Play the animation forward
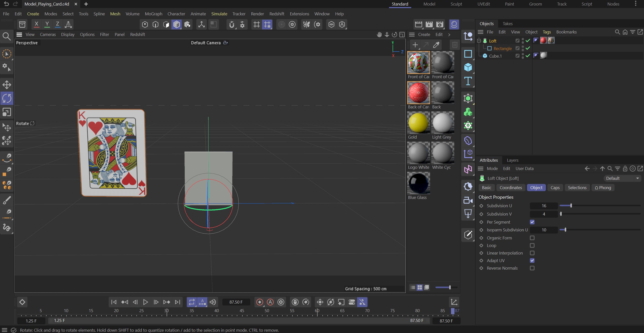 pos(145,302)
